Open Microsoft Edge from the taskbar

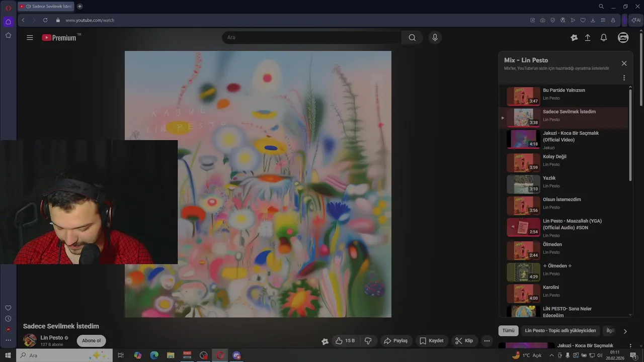point(154,355)
